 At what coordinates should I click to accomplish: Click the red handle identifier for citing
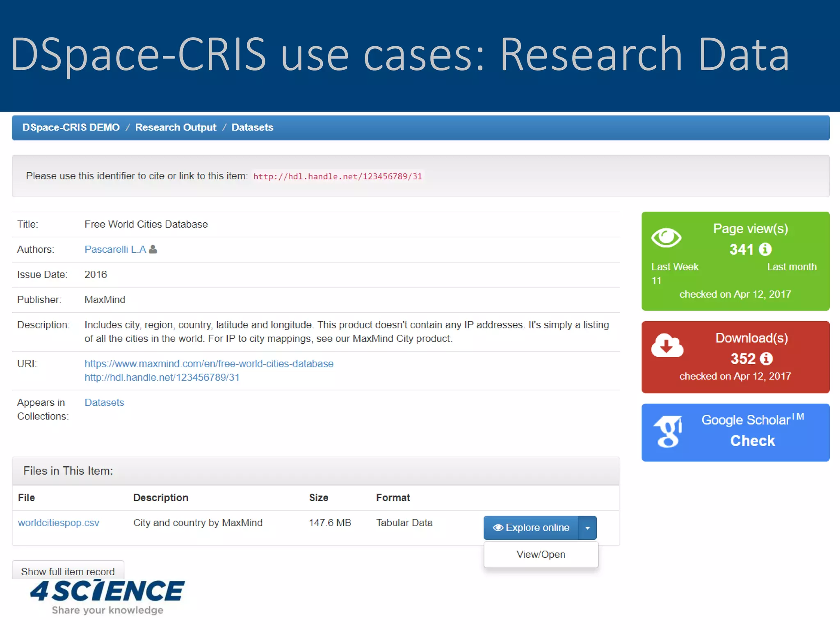pyautogui.click(x=338, y=176)
